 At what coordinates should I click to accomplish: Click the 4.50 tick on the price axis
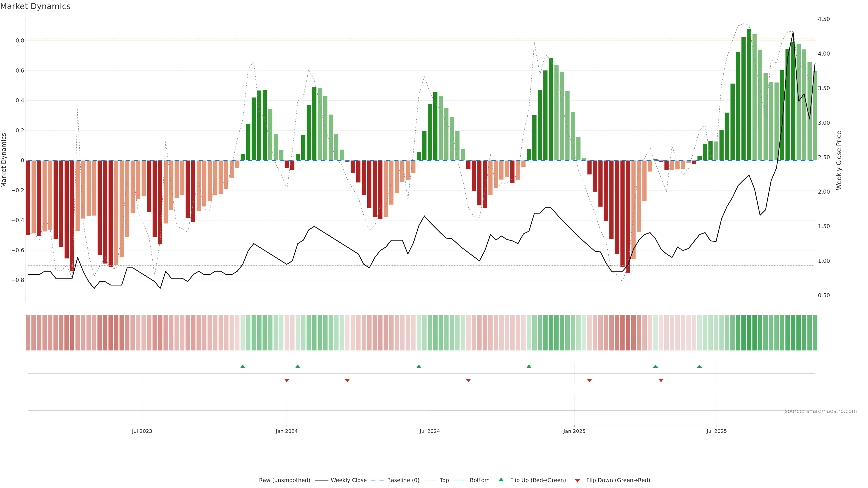823,19
